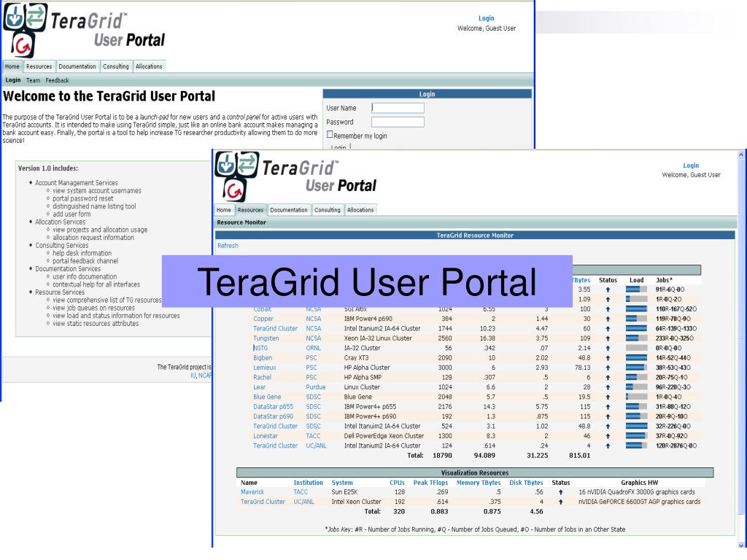The height and width of the screenshot is (560, 747).
Task: Open the Tungsten resource link
Action: click(x=266, y=338)
